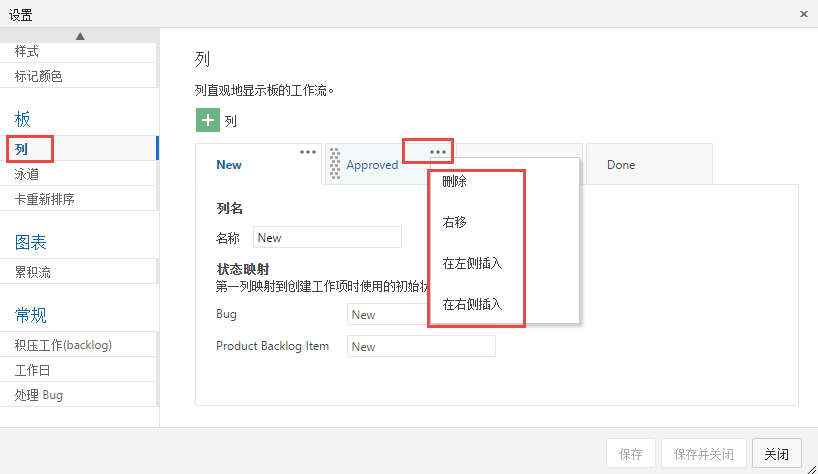Click the 关闭 button

tap(777, 454)
